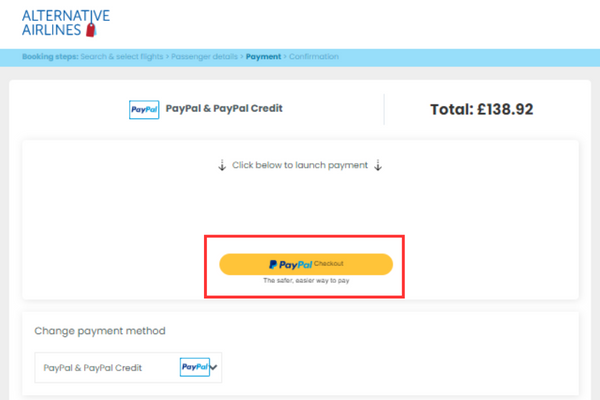
Task: Launch the yellow PayPal Checkout button
Action: [306, 264]
